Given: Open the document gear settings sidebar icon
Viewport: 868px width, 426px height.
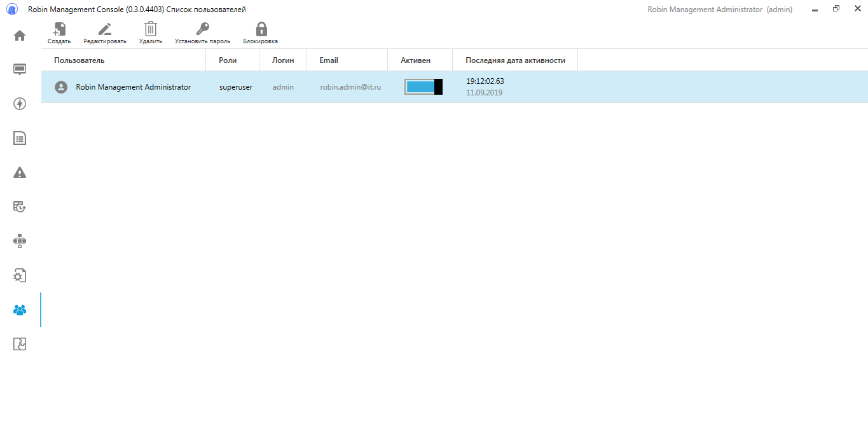Looking at the screenshot, I should click(20, 275).
